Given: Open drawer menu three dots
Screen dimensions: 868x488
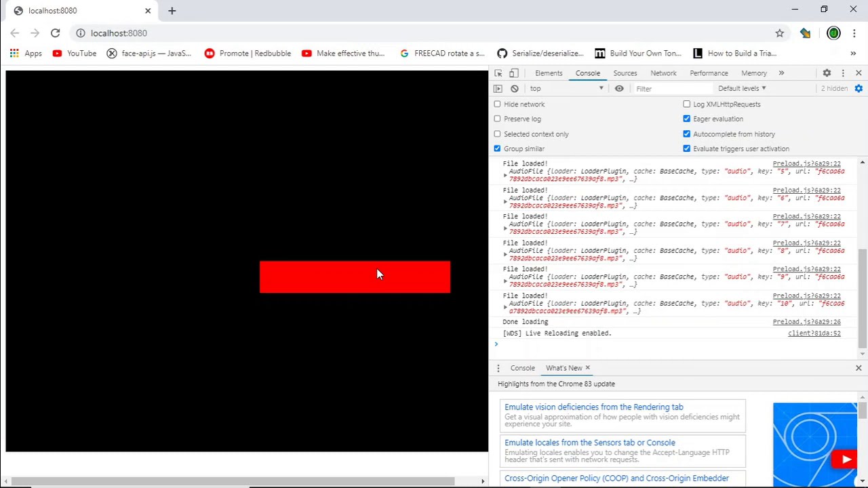Looking at the screenshot, I should tap(498, 368).
